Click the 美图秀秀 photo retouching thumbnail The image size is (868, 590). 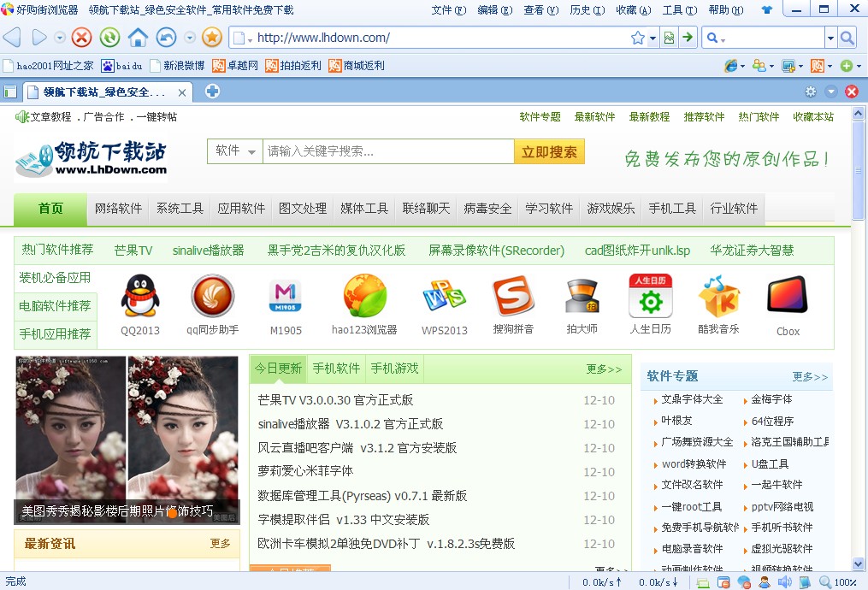coord(127,440)
